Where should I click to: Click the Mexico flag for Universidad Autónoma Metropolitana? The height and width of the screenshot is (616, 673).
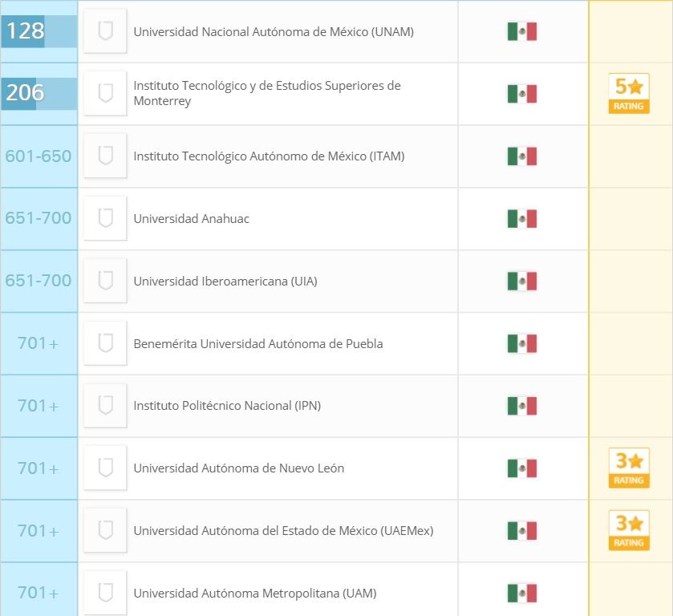tap(521, 594)
